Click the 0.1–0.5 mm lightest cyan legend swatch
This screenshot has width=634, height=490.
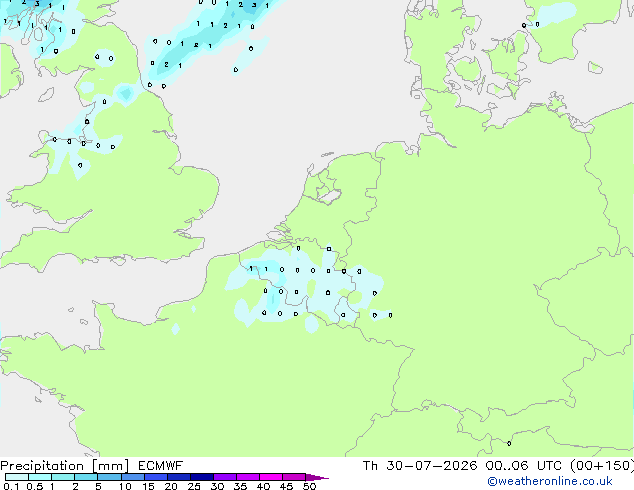(17, 477)
